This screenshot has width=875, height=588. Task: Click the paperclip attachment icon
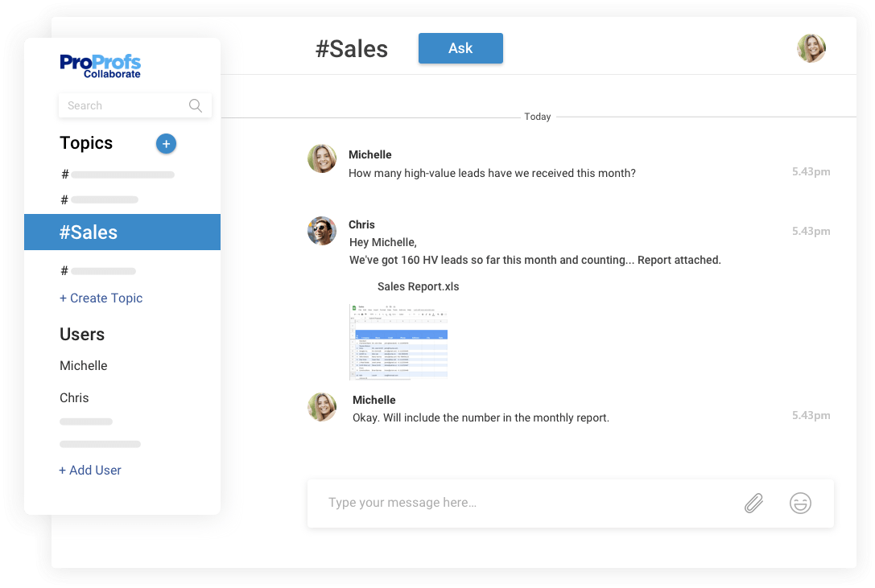tap(753, 504)
